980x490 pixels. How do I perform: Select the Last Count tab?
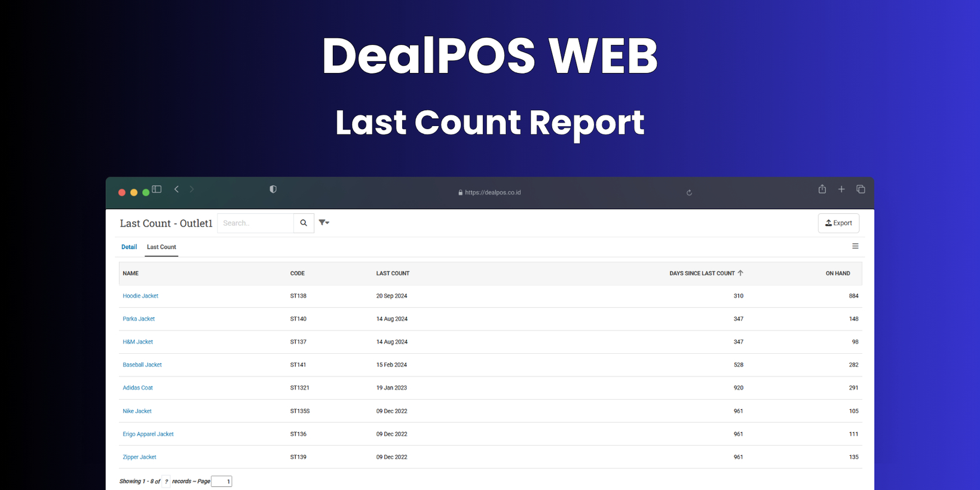(161, 247)
